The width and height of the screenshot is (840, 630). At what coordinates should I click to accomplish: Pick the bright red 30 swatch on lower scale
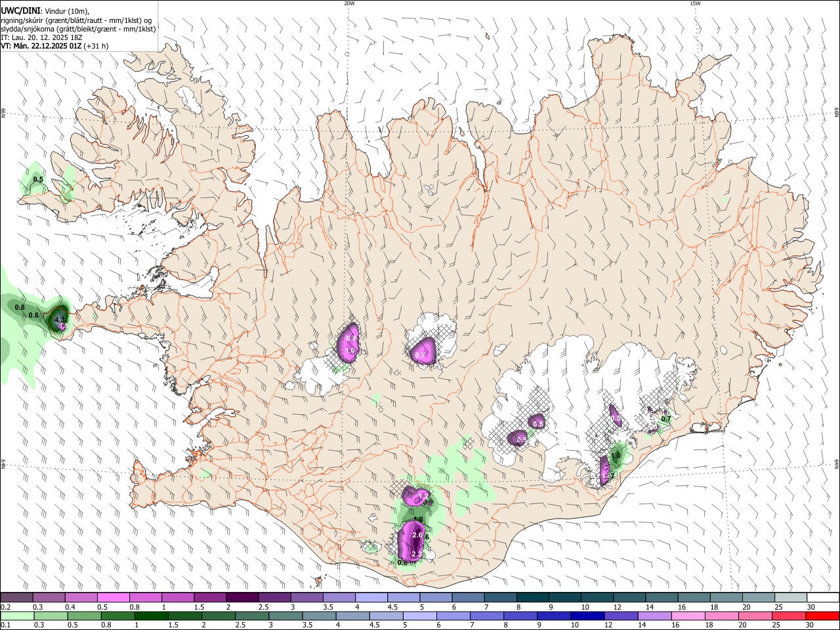822,616
